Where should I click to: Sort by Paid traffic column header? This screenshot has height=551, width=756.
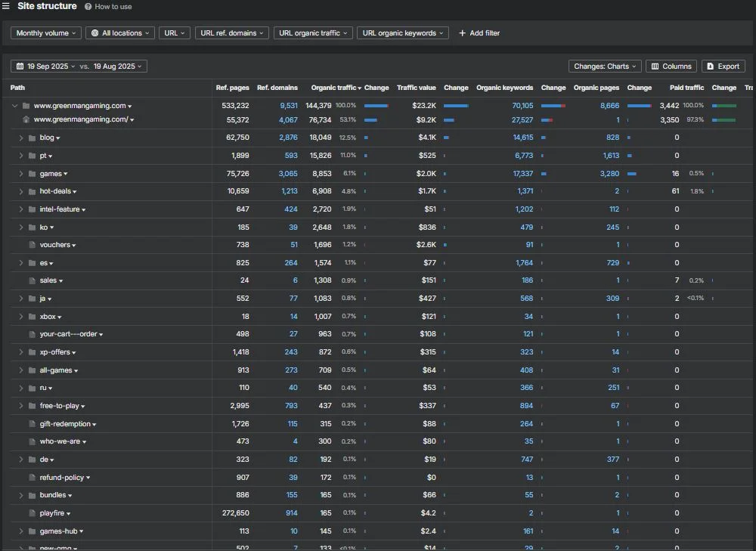point(686,88)
